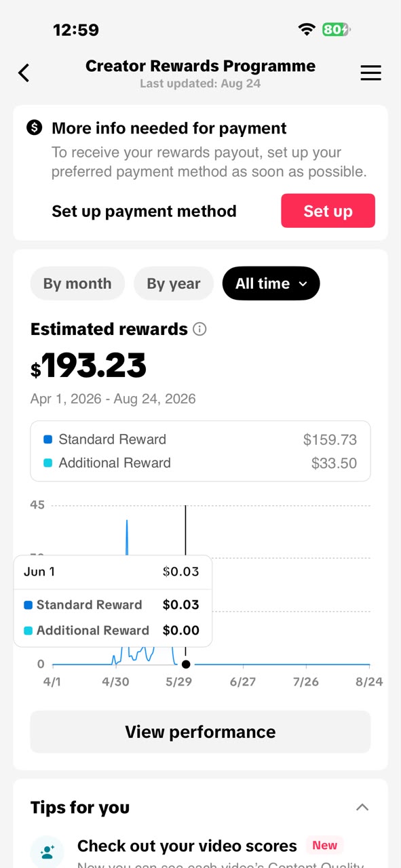Tap the video scores tip icon
401x868 pixels.
click(x=47, y=851)
